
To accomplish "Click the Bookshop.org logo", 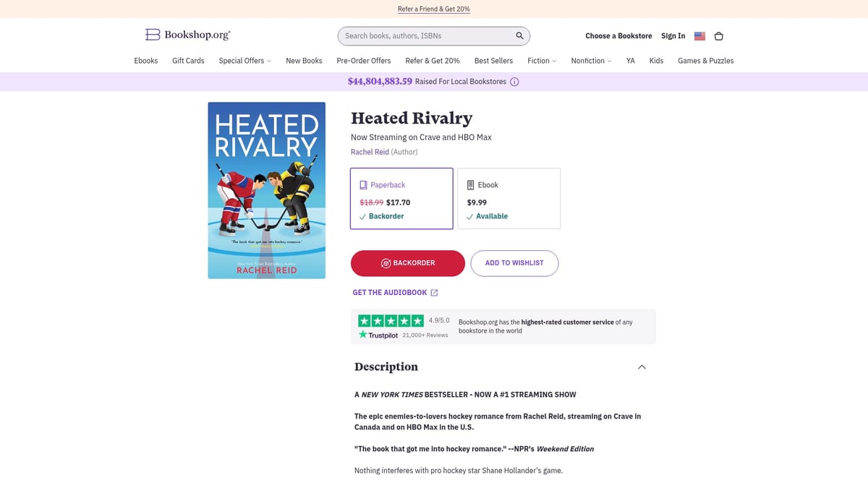I will (187, 34).
